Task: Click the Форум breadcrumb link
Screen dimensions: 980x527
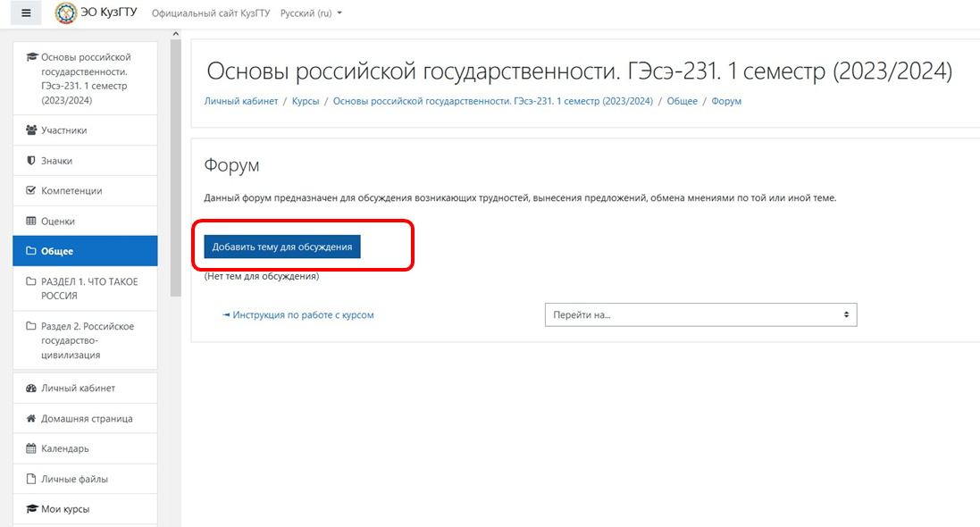Action: [x=726, y=101]
